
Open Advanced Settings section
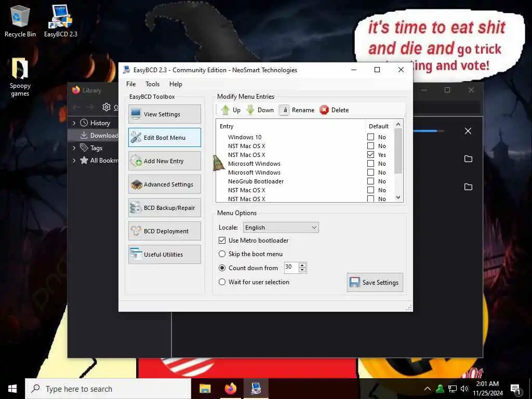click(x=165, y=184)
